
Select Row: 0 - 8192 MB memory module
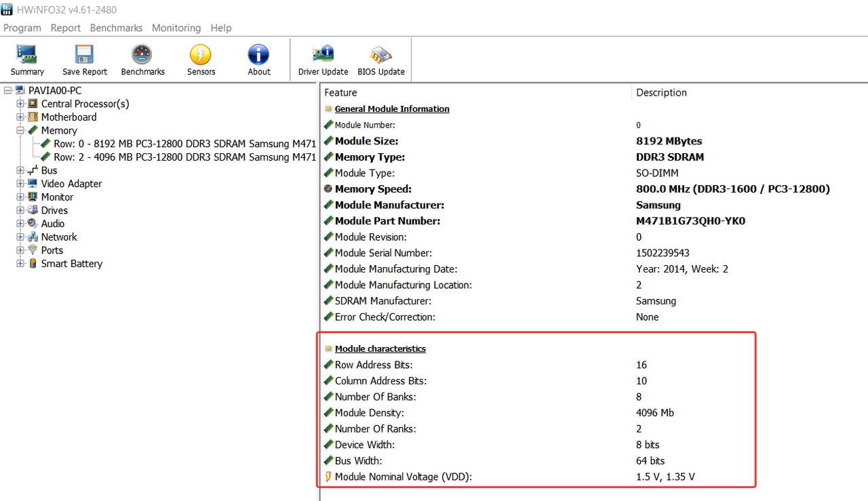[185, 144]
